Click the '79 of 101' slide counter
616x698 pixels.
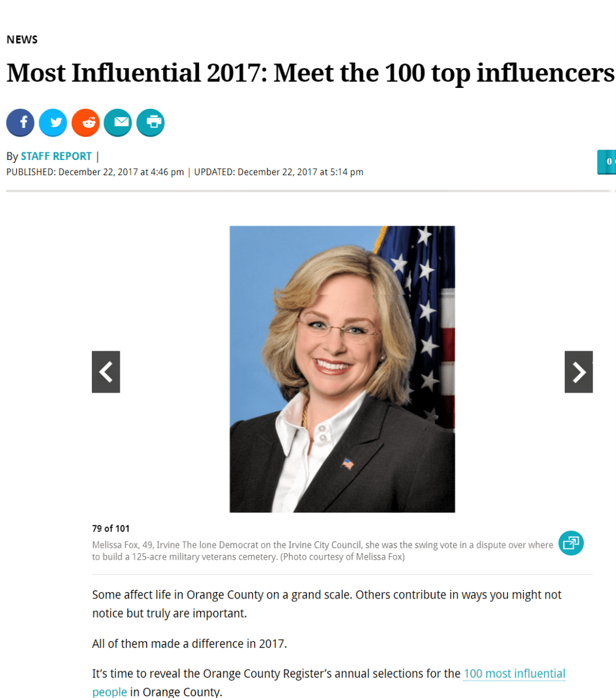point(111,528)
